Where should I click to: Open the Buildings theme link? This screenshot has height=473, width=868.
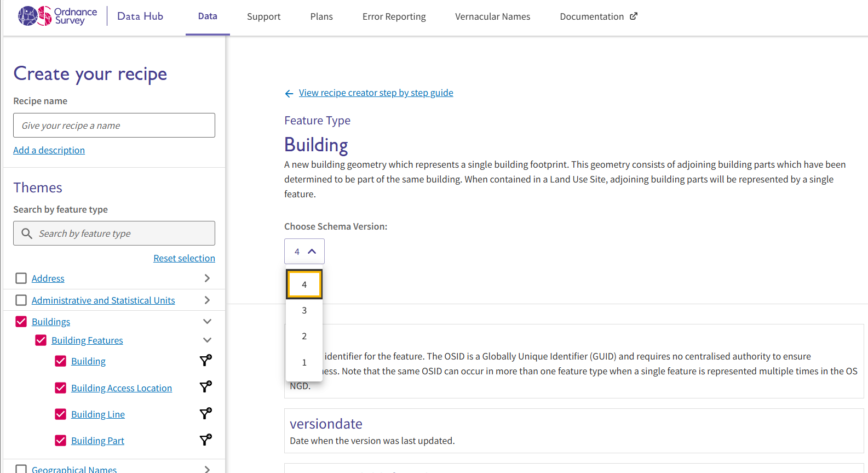[x=51, y=322]
